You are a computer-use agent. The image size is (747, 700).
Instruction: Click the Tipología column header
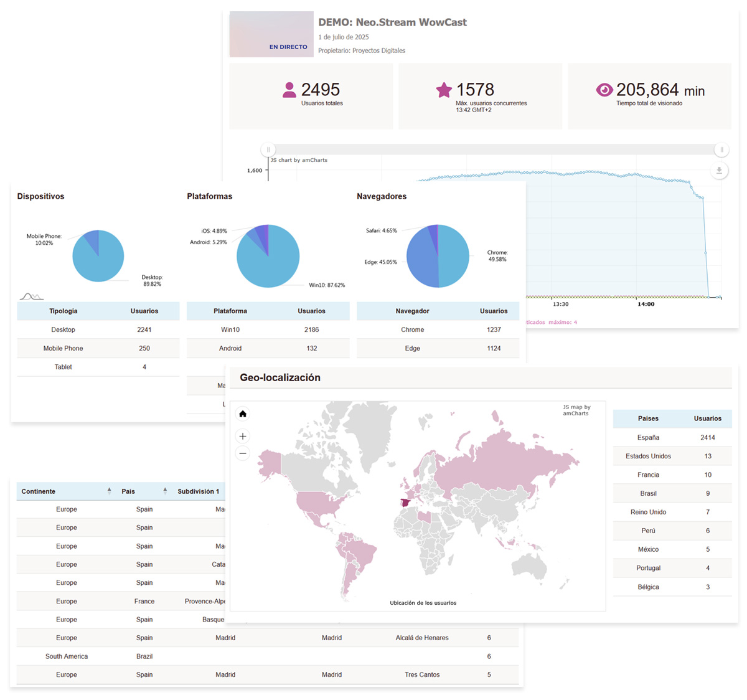tap(63, 311)
